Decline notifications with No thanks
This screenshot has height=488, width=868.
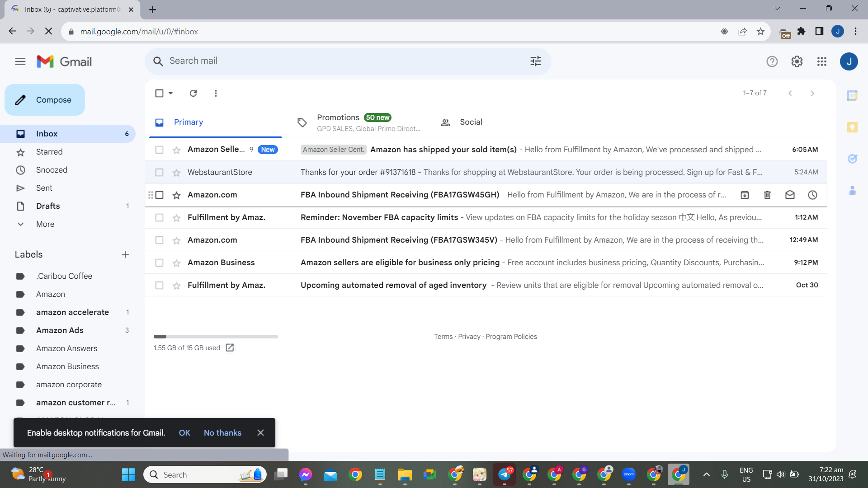222,433
